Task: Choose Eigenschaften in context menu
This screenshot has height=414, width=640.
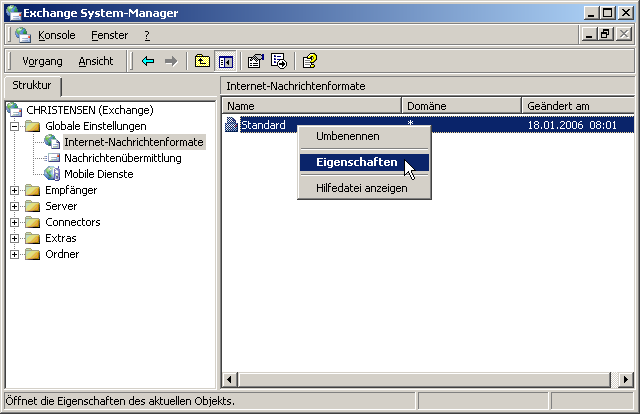Action: [x=364, y=162]
